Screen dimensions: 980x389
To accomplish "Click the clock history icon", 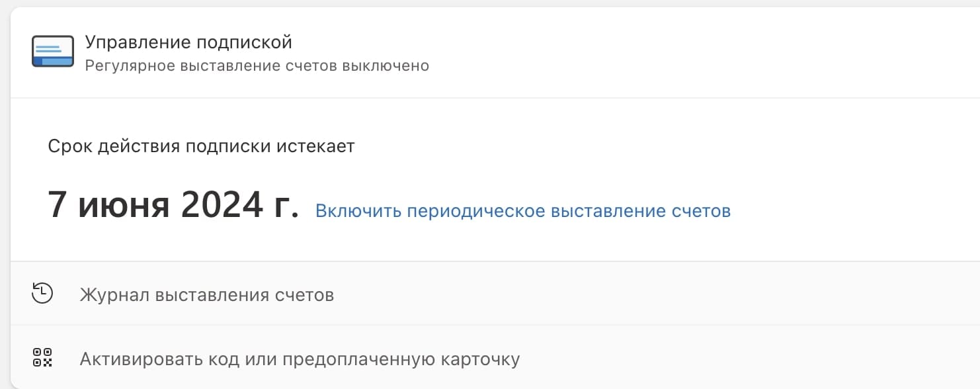I will coord(42,292).
